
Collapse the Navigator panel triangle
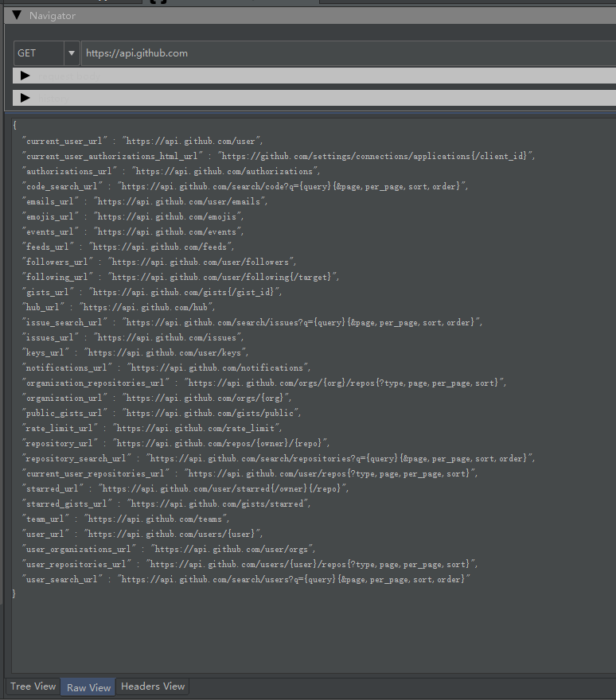(17, 15)
